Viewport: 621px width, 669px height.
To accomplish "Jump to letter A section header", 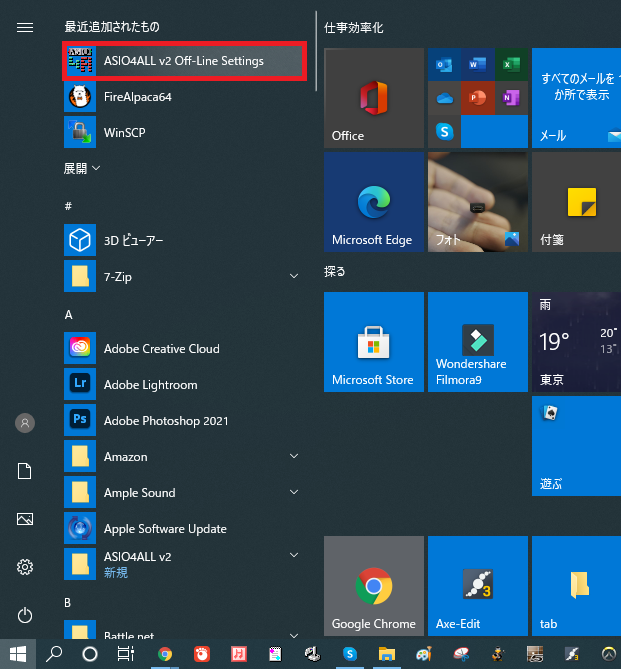I will tap(68, 315).
